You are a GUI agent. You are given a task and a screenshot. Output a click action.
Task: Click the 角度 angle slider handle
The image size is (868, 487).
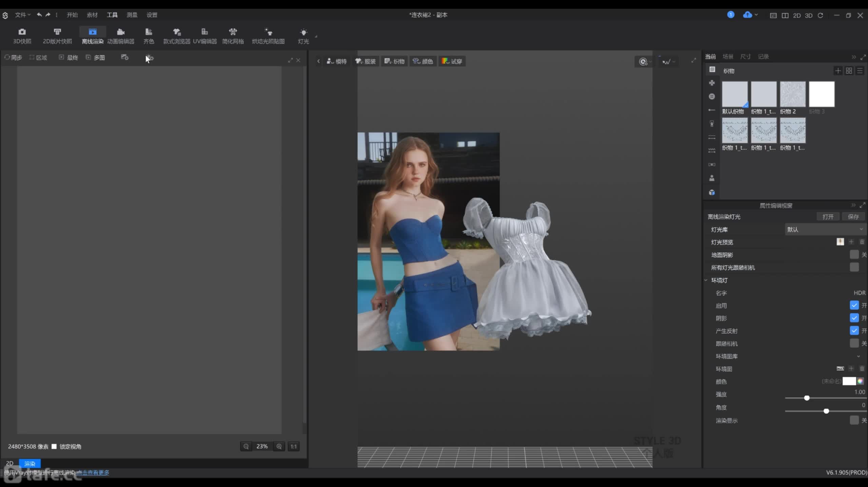click(x=826, y=411)
